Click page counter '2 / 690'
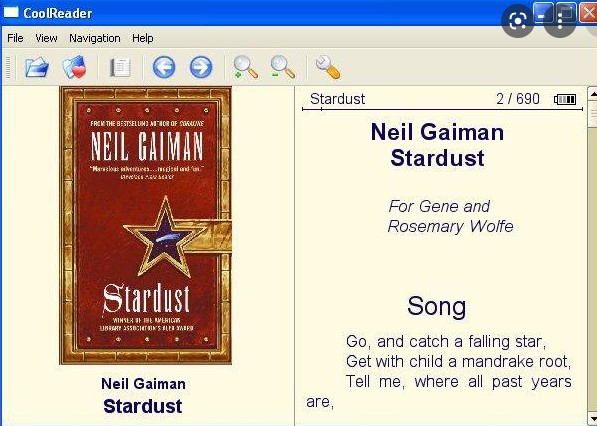This screenshot has height=426, width=597. [x=518, y=99]
